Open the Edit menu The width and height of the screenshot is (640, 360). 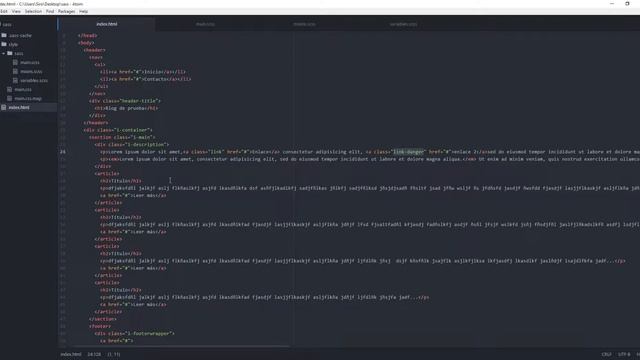pyautogui.click(x=4, y=11)
